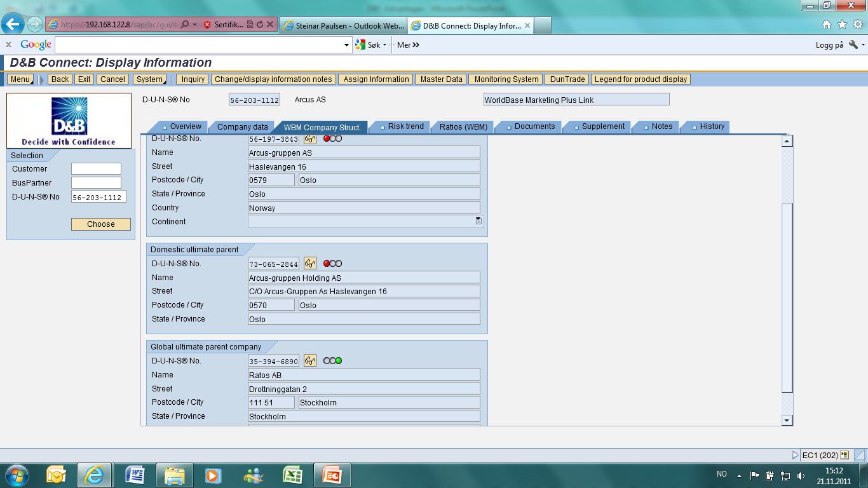Click the volume speaker icon in system tray
Viewport: 868px width, 488px height.
pyautogui.click(x=801, y=475)
